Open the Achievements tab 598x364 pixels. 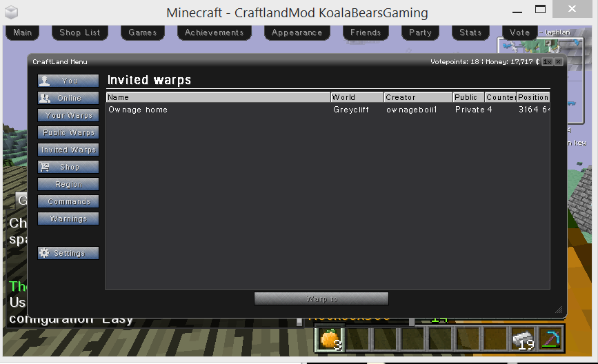(214, 33)
